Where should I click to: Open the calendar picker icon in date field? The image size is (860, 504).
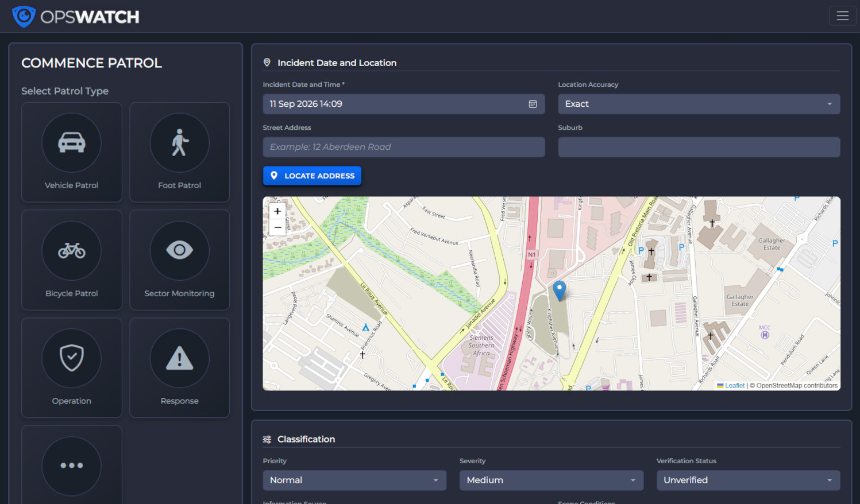pyautogui.click(x=533, y=104)
